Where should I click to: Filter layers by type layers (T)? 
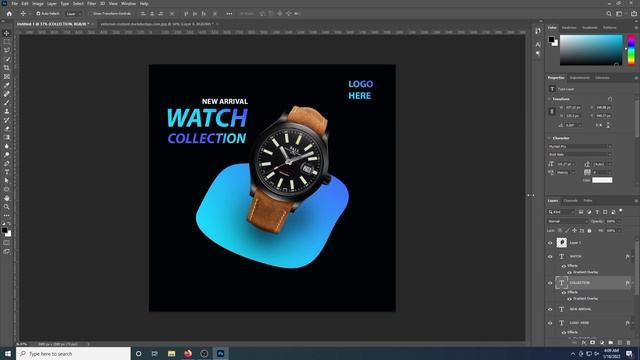(597, 212)
